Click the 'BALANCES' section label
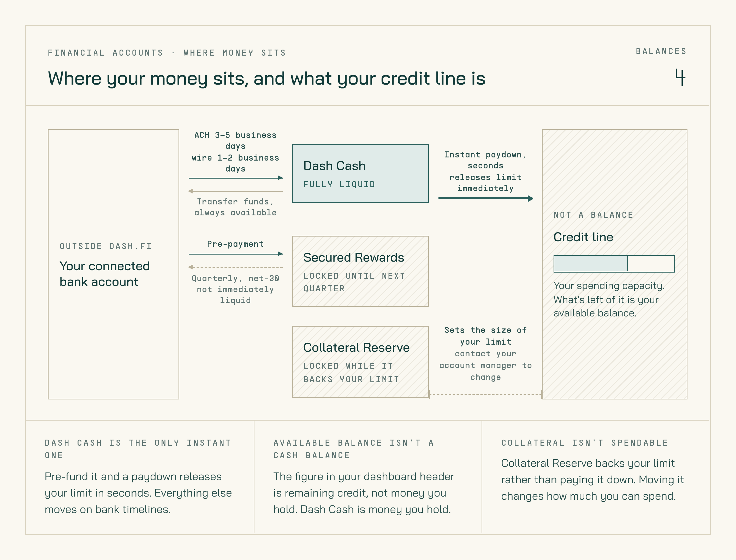 click(x=661, y=51)
